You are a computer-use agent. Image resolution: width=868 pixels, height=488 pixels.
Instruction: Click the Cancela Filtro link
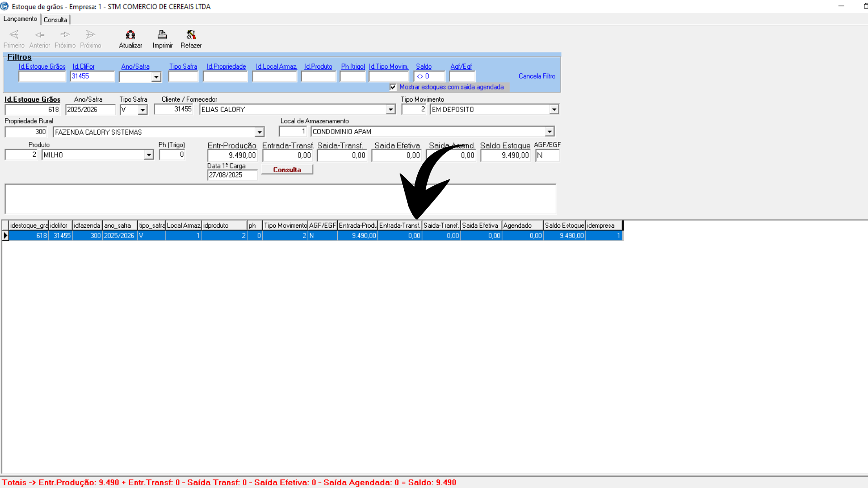click(x=537, y=76)
